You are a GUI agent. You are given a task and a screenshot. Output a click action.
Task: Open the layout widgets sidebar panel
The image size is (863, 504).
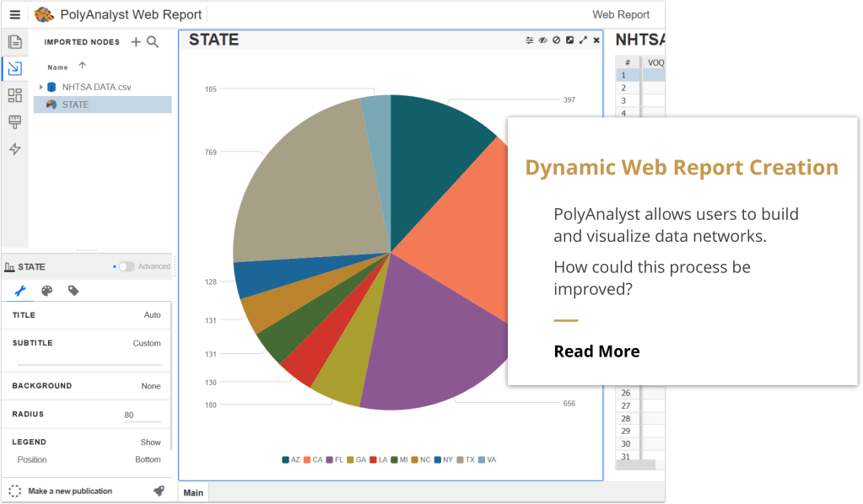[x=14, y=95]
